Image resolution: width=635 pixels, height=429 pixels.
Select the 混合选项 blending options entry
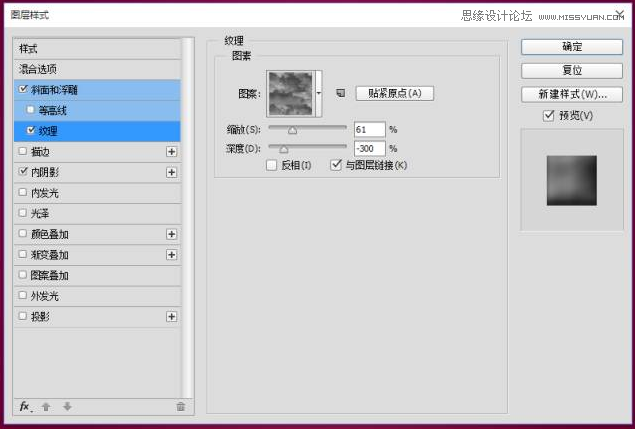coord(38,69)
